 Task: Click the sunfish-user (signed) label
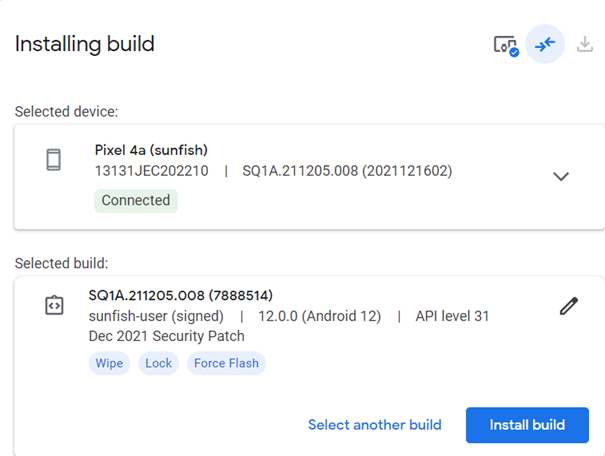[x=156, y=316]
